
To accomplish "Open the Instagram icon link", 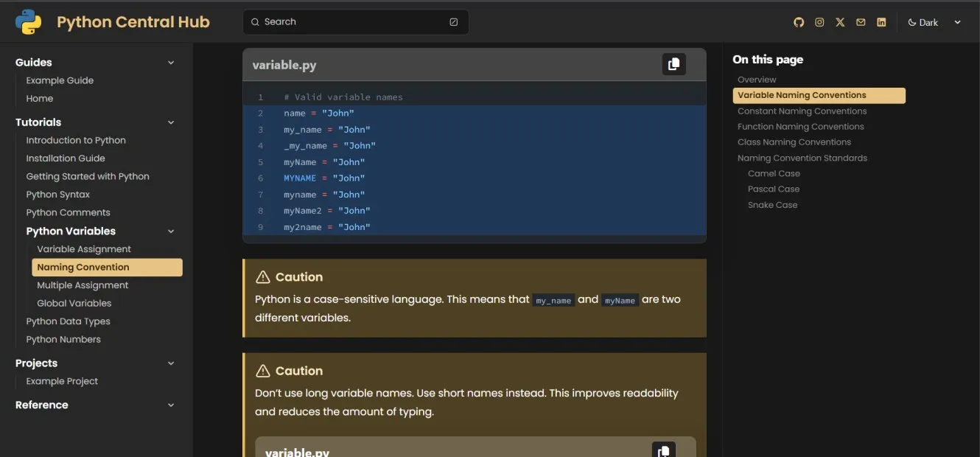I will pos(819,22).
